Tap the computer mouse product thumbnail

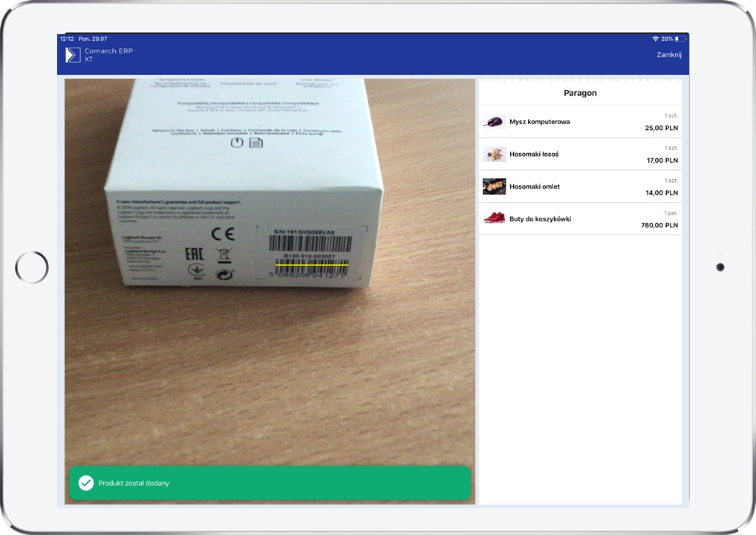pyautogui.click(x=494, y=122)
